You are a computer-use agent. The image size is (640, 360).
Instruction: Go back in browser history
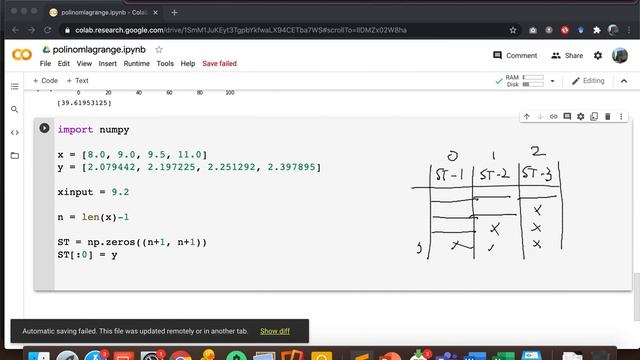(x=16, y=30)
